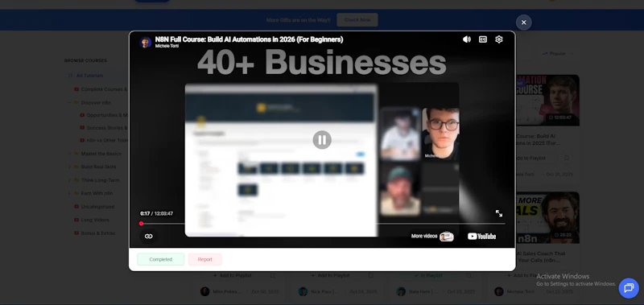This screenshot has width=644, height=305.
Task: Open the Long Videos category
Action: coord(95,220)
